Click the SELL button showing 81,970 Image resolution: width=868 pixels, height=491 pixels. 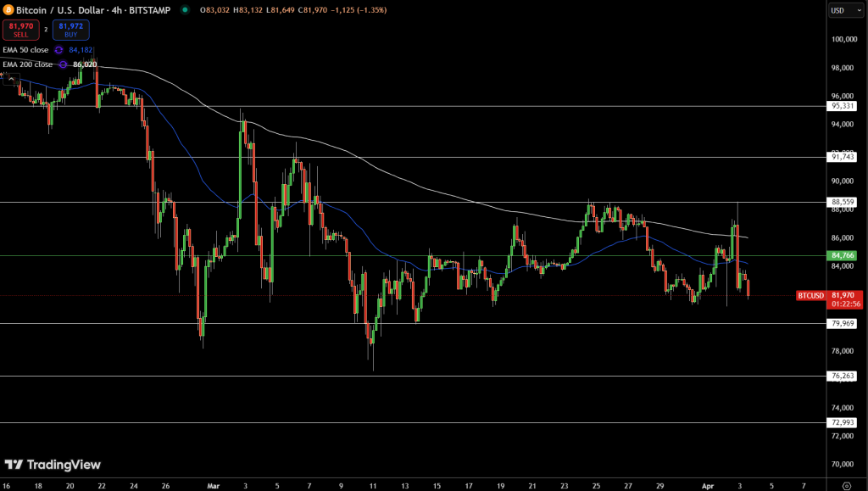[x=19, y=30]
